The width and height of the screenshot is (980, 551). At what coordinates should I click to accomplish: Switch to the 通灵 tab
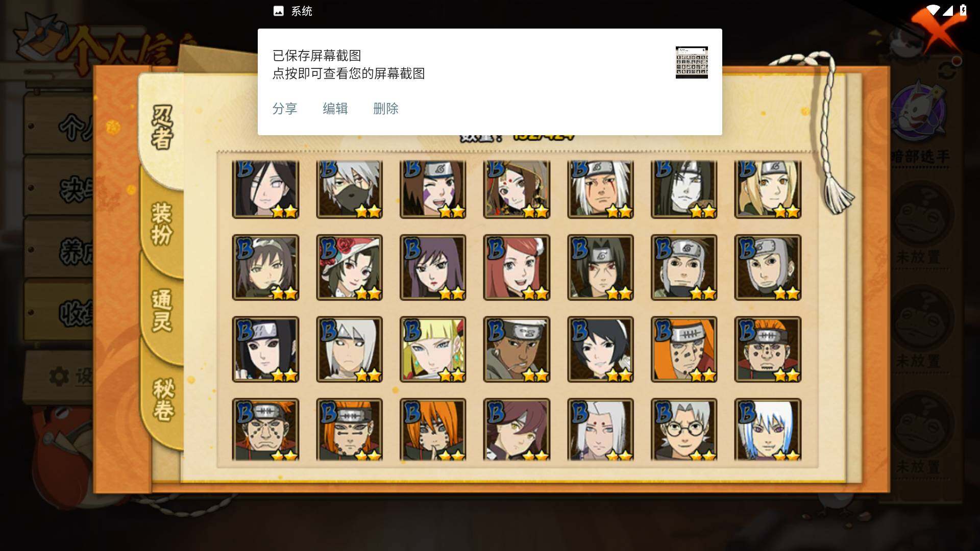point(162,311)
